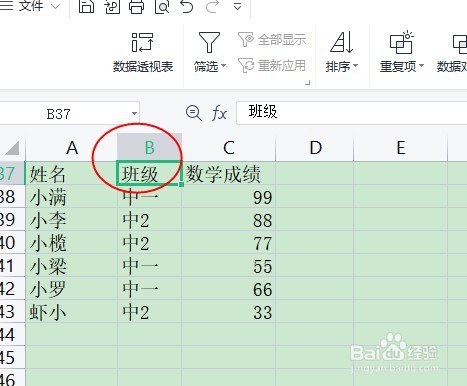Click cell containing 小榄
Viewport: 467px width, 386px height.
coord(71,243)
